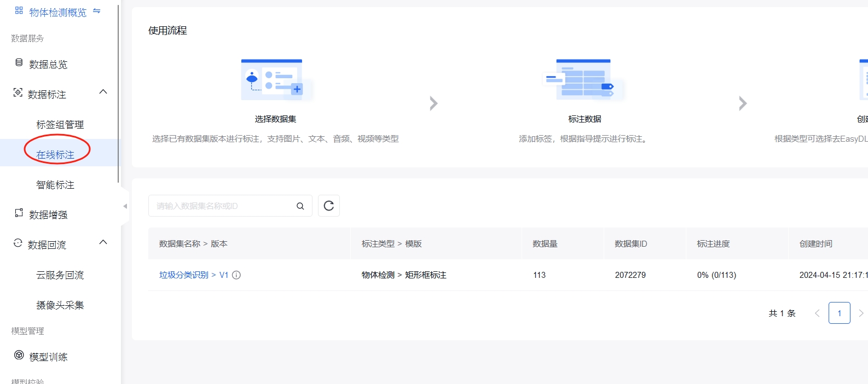Screen dimensions: 868x384
Task: Select 标签组管理 menu item
Action: [60, 125]
